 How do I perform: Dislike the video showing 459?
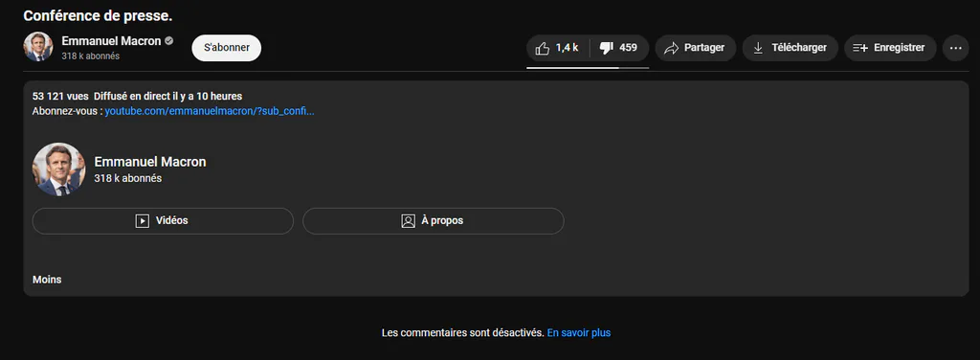(619, 48)
